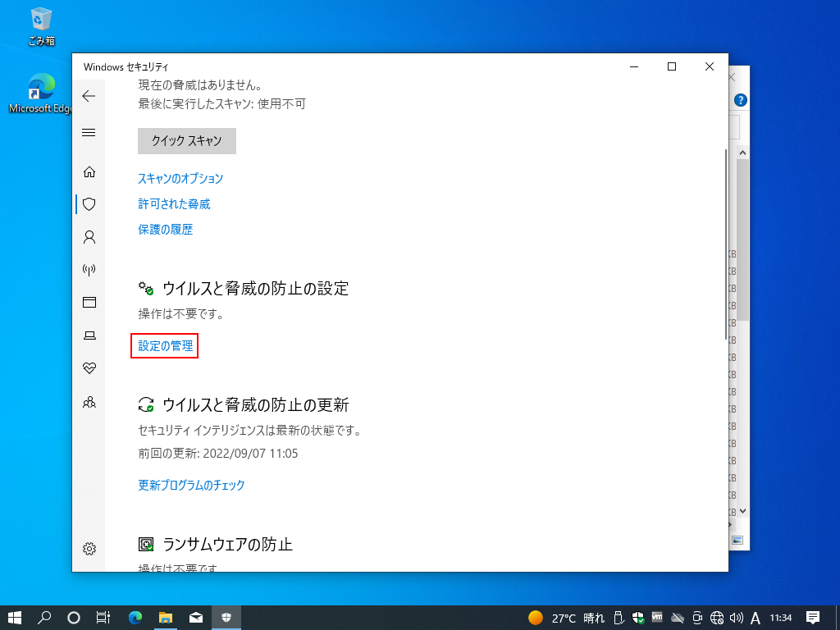Open Family options icon in sidebar
Image resolution: width=840 pixels, height=630 pixels.
[x=89, y=402]
